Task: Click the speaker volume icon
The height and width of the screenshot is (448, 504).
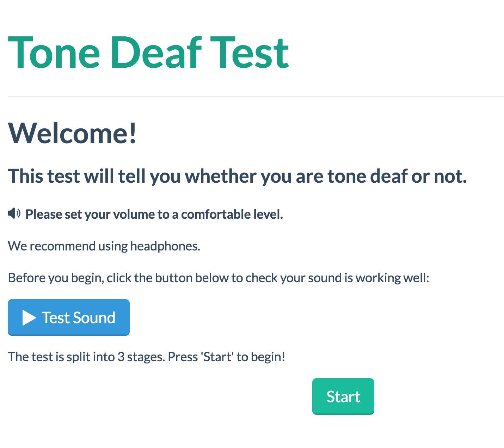Action: [14, 213]
